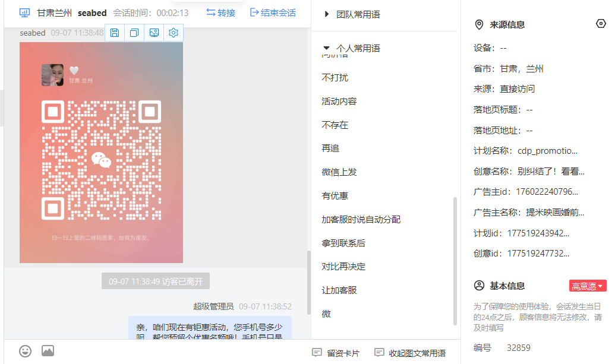Select the 让加客服 quick phrase
The width and height of the screenshot is (615, 364).
339,290
